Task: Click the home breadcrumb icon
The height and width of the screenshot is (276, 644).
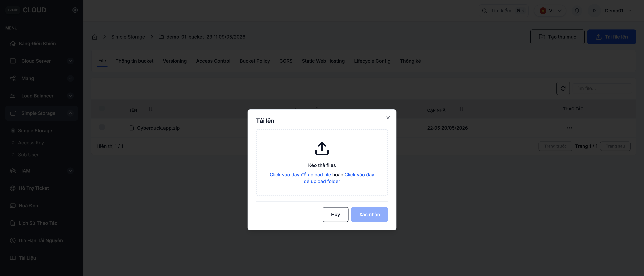Action: point(94,37)
